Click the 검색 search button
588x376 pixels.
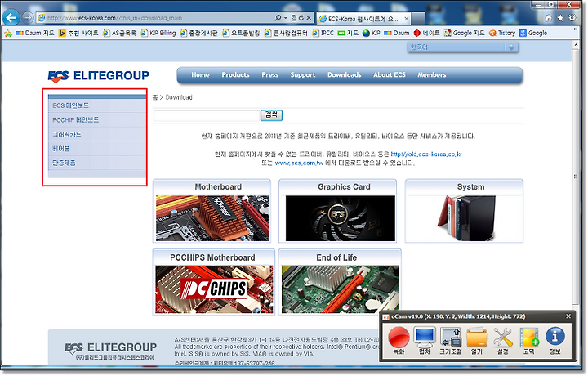coord(271,115)
